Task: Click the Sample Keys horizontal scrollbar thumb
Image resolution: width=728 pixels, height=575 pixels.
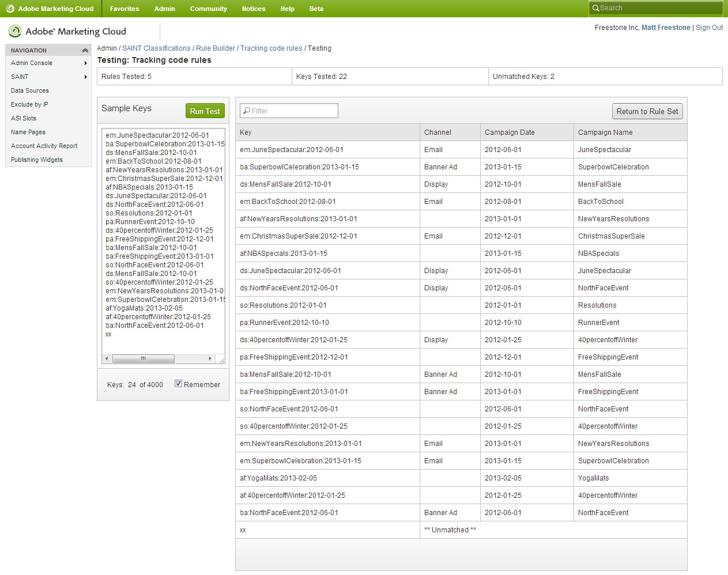Action: pos(144,358)
